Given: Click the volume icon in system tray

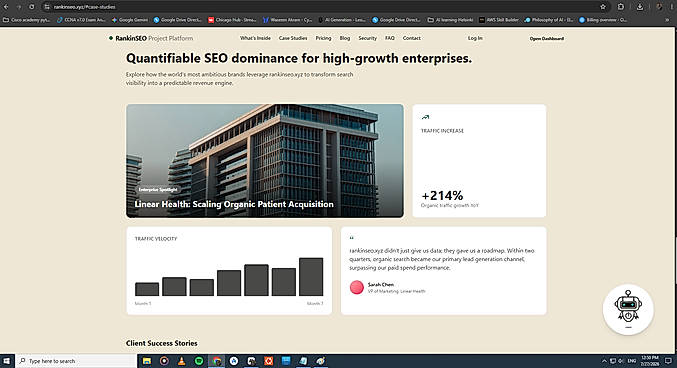Looking at the screenshot, I should 620,361.
